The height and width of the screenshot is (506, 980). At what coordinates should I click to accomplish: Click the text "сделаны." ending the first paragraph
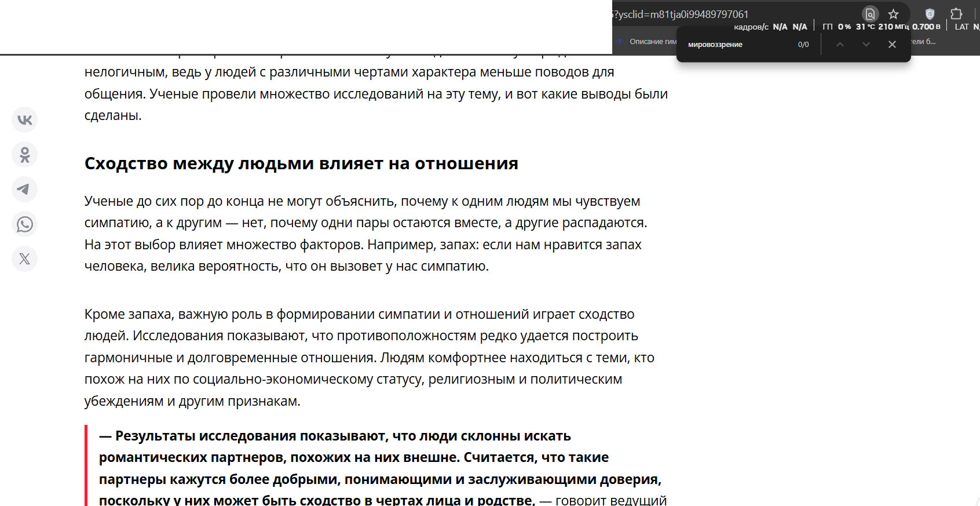[x=113, y=115]
